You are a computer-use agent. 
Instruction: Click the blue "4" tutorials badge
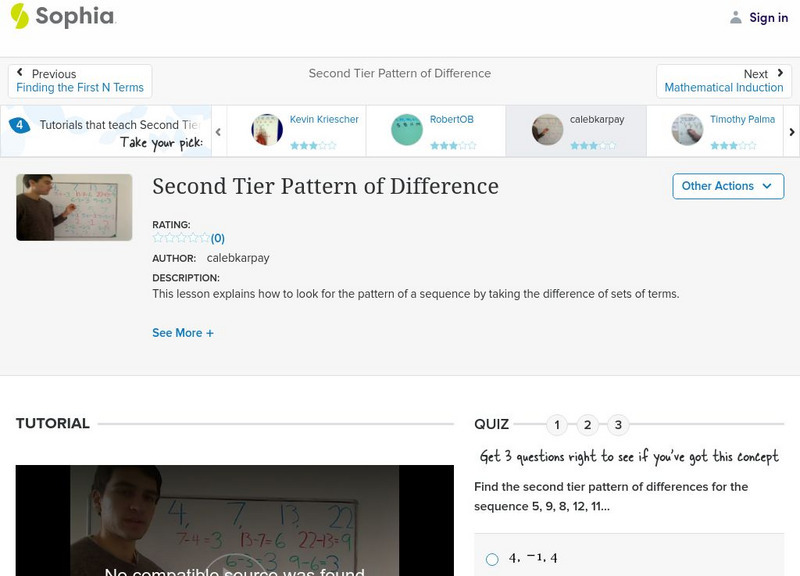point(22,125)
